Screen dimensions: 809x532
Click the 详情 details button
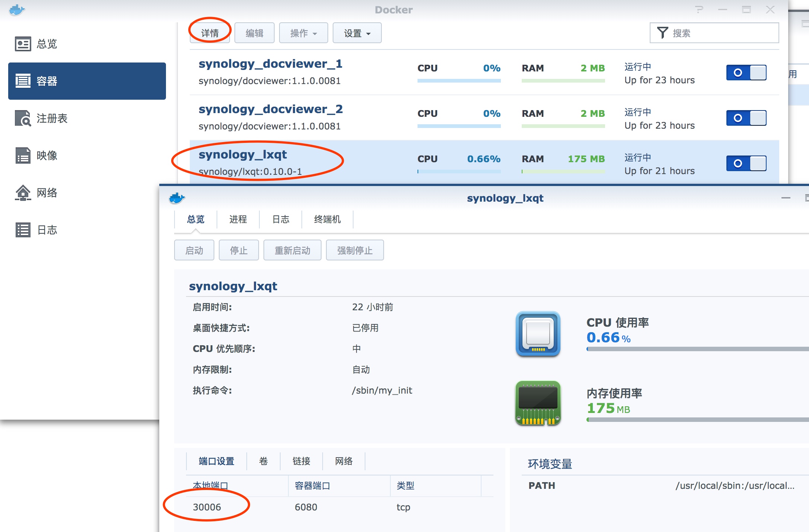[x=210, y=33]
